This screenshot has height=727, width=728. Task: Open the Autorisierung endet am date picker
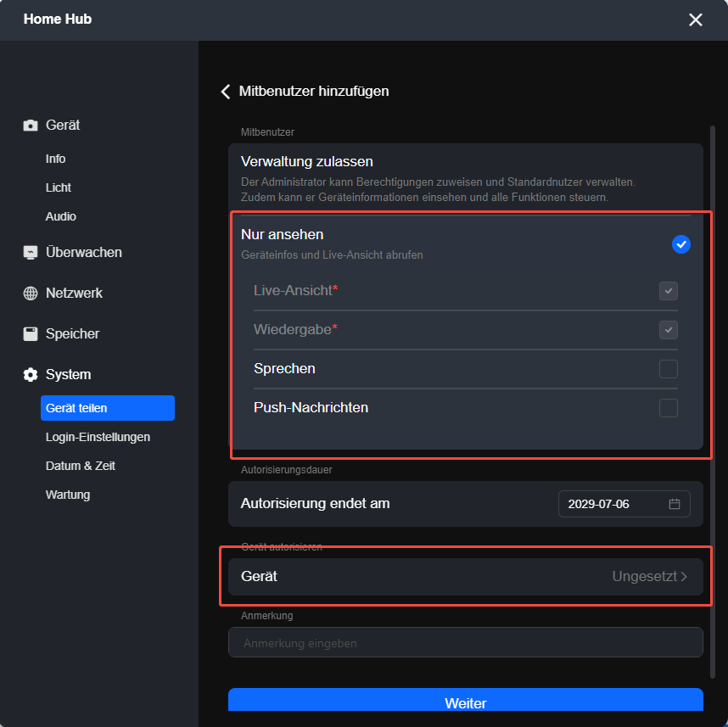pos(624,504)
